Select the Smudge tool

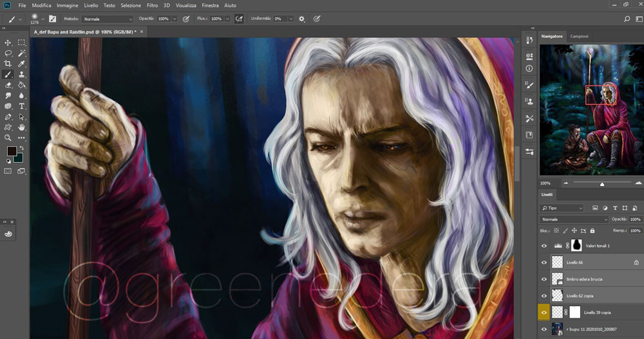(8, 96)
